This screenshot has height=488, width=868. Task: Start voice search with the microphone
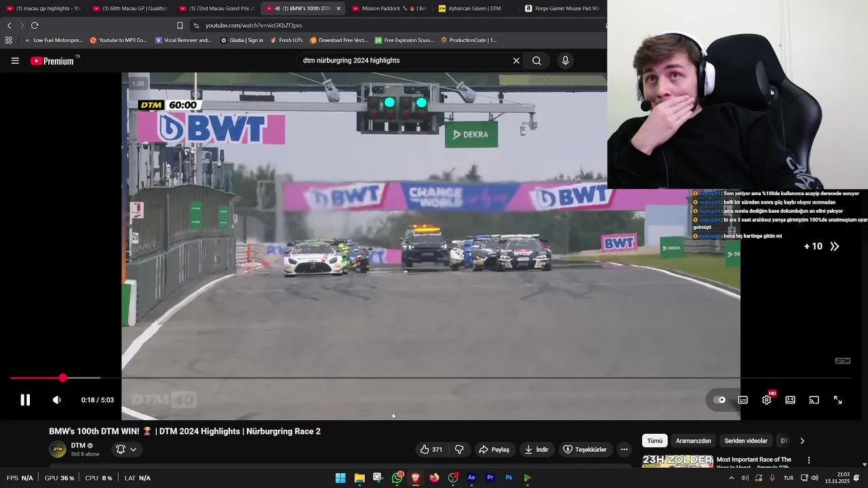[566, 60]
